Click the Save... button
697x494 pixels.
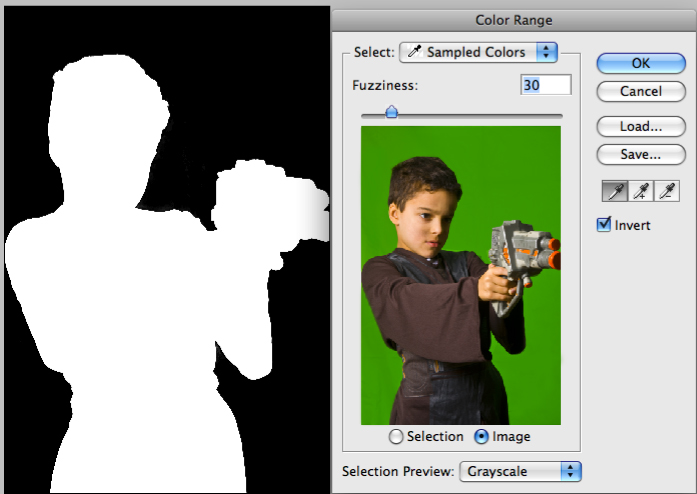(641, 154)
